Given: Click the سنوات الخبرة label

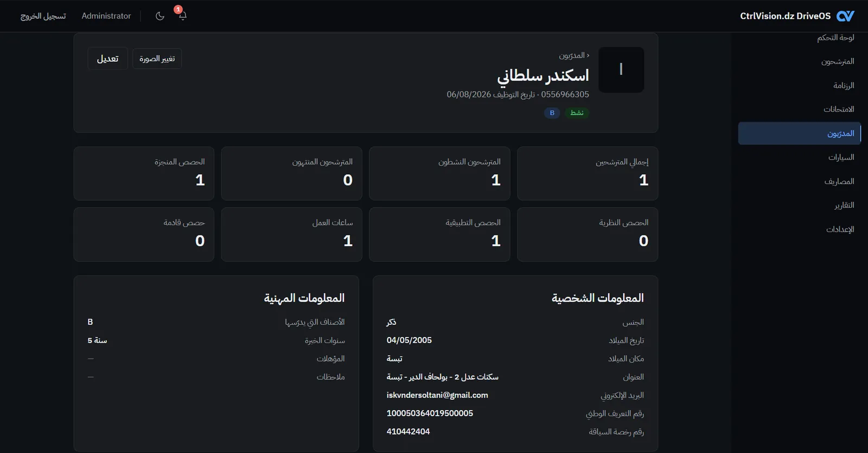Looking at the screenshot, I should tap(324, 340).
